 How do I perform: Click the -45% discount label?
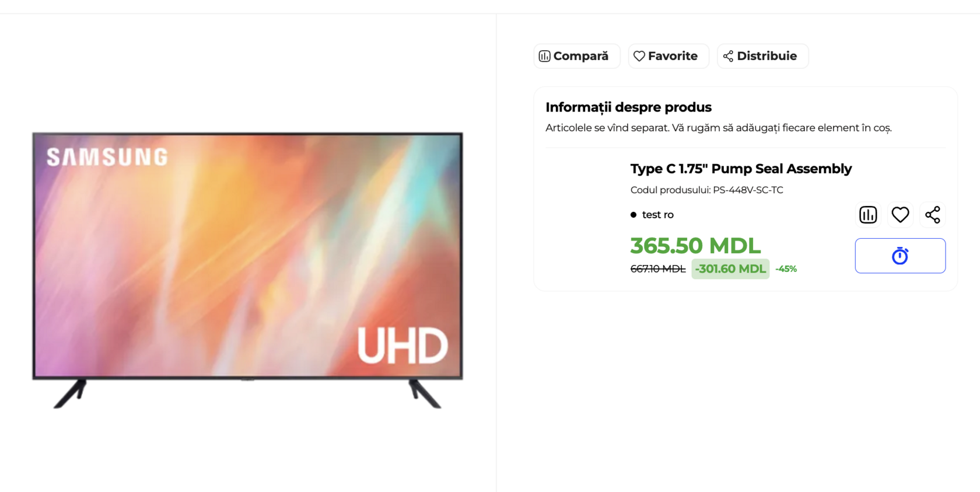click(x=786, y=269)
